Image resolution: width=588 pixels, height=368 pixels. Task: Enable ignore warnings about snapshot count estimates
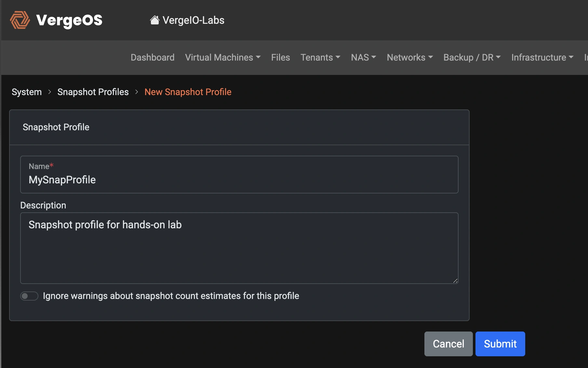coord(29,296)
